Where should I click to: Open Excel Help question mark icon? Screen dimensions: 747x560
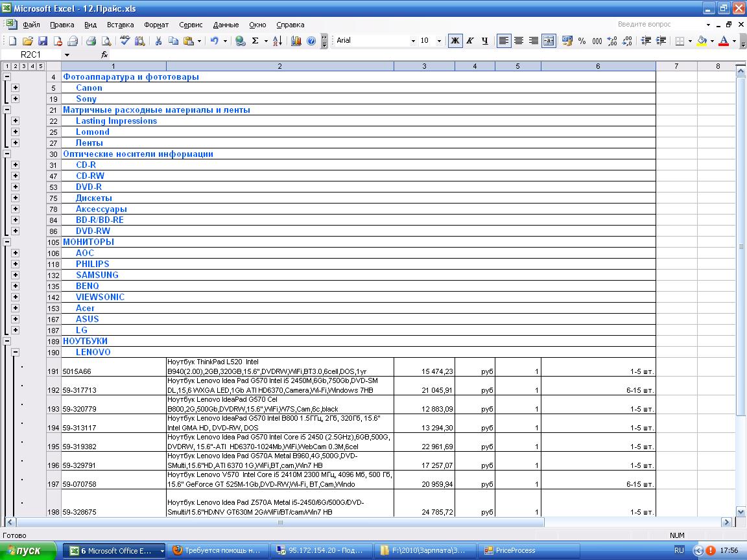[x=311, y=41]
